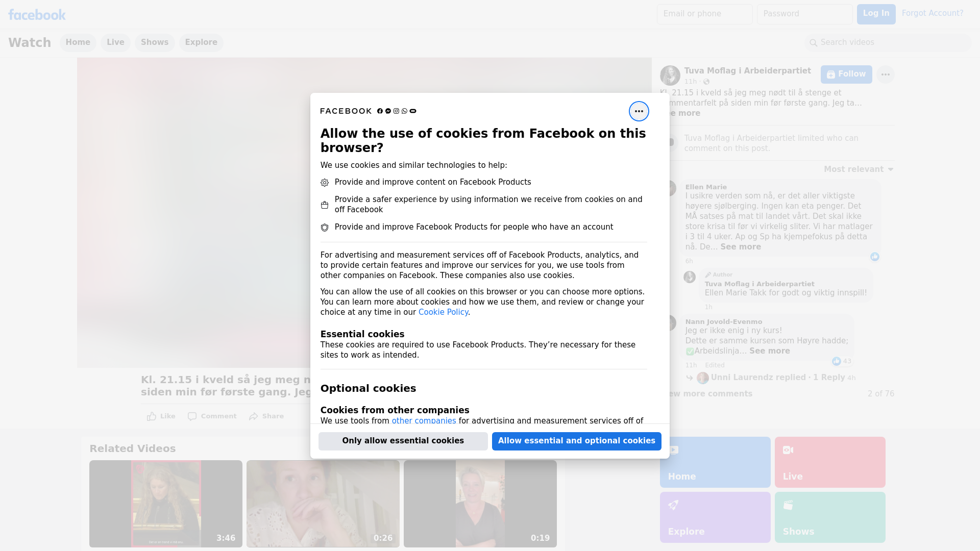Screen dimensions: 980x551
Task: Click the Edited label on Nann's comment
Action: [715, 365]
